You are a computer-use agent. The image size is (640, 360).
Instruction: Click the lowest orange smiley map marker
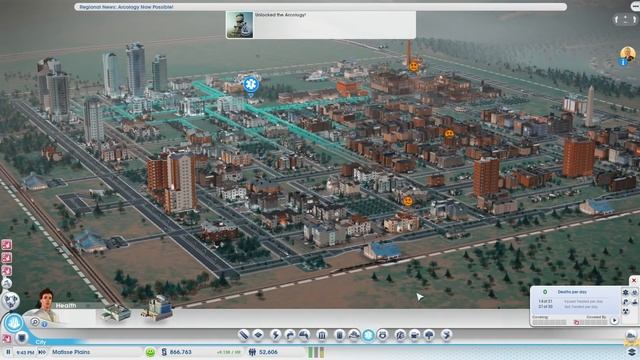click(x=408, y=200)
